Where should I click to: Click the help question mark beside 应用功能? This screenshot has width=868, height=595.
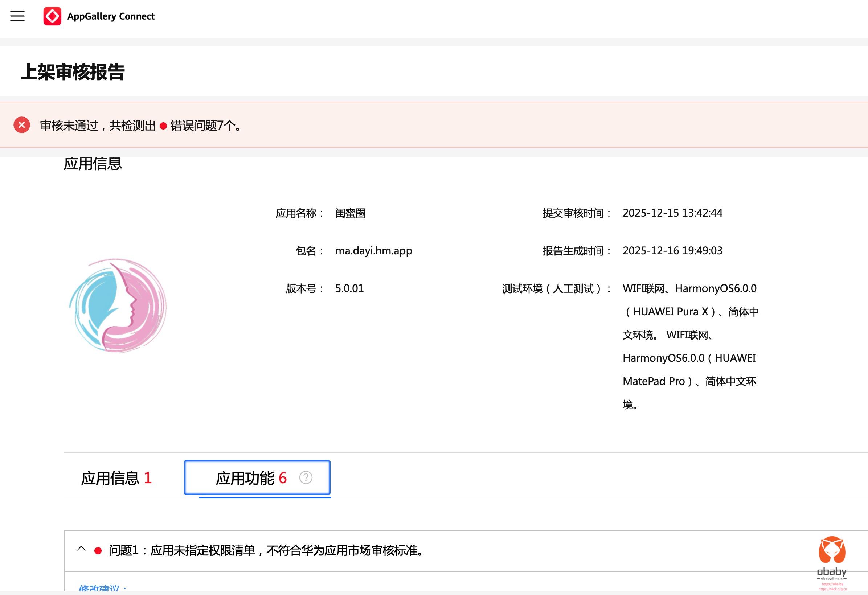coord(306,477)
